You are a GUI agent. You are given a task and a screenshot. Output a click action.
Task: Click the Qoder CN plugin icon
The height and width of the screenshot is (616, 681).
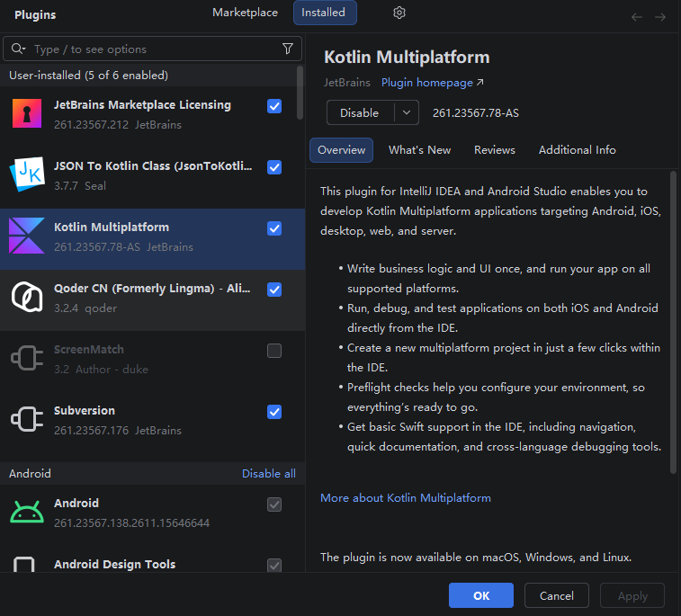(27, 297)
